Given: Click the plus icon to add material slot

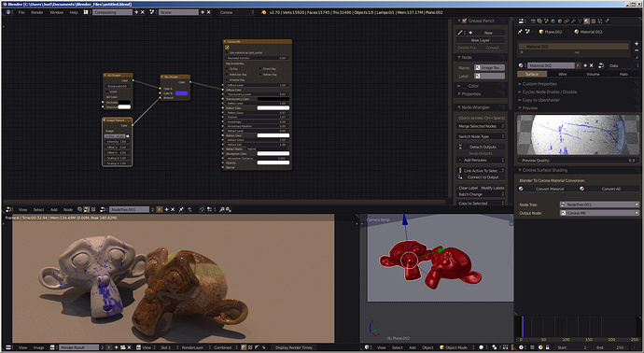Looking at the screenshot, I should pos(637,44).
